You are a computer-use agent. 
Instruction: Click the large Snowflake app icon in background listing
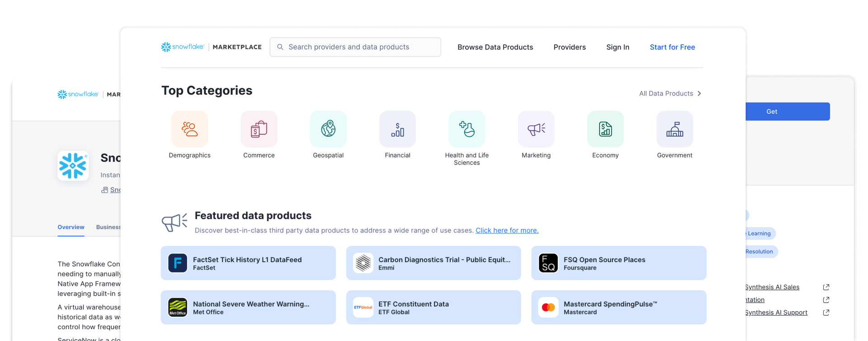pyautogui.click(x=73, y=166)
